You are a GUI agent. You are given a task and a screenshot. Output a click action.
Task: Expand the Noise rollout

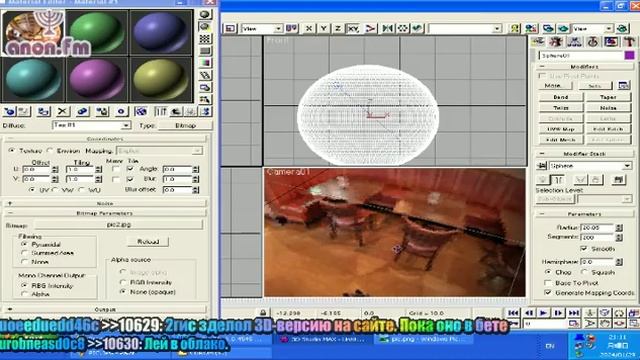pyautogui.click(x=105, y=203)
